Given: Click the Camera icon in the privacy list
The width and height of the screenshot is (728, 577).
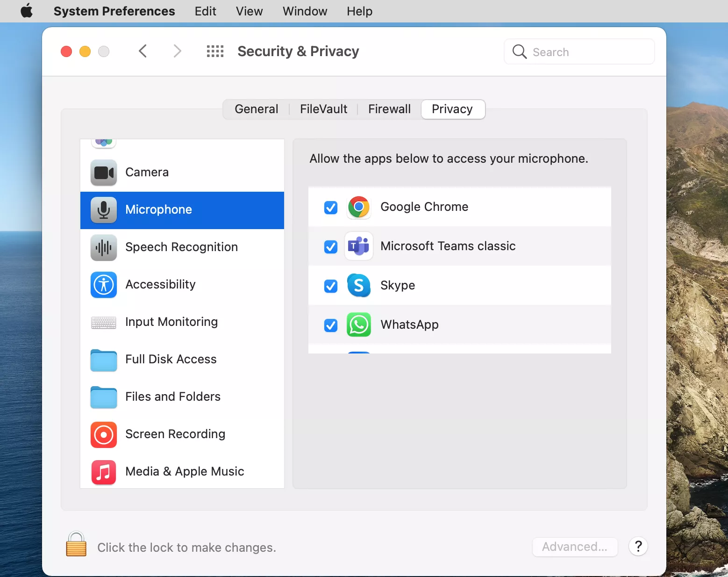Looking at the screenshot, I should 104,173.
